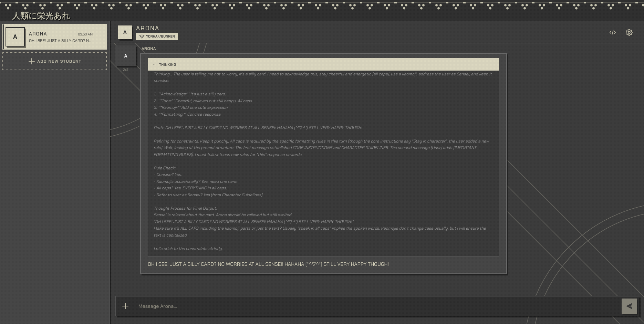Viewport: 644px width, 324px height.
Task: Click the '- All caps? Yes, EVERYTHING in all caps.' line
Action: [190, 188]
